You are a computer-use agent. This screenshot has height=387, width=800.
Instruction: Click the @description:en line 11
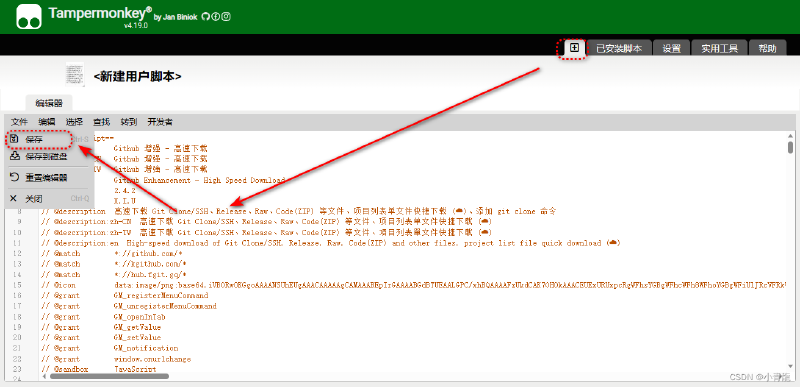coord(330,243)
